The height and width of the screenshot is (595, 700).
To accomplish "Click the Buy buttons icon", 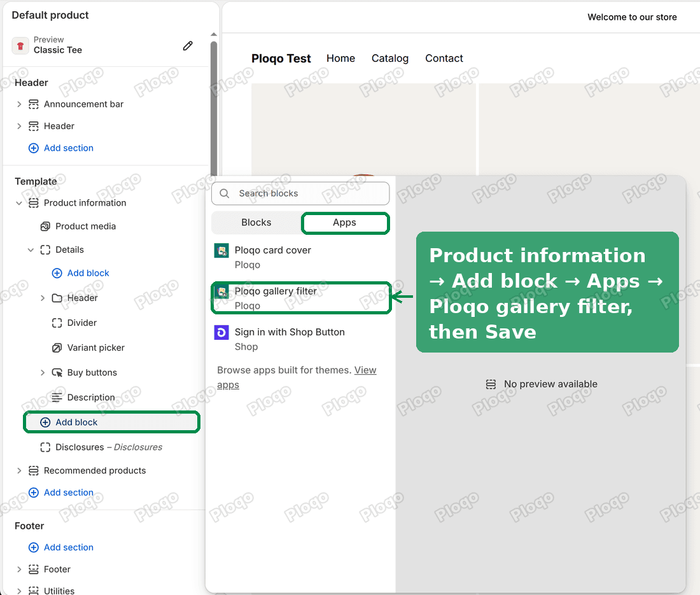I will coord(57,372).
